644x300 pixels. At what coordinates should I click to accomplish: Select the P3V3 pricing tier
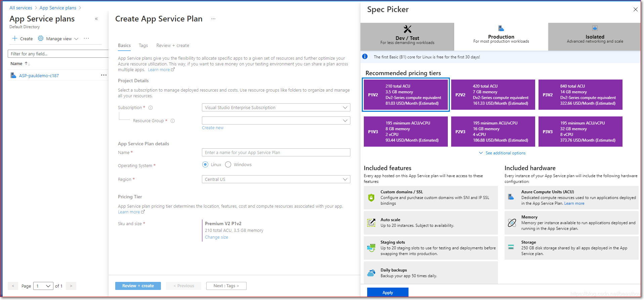point(581,132)
